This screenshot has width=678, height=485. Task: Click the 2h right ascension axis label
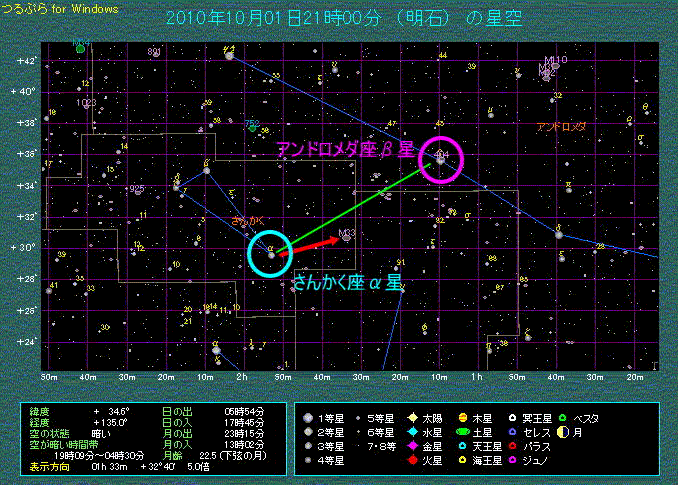point(243,377)
